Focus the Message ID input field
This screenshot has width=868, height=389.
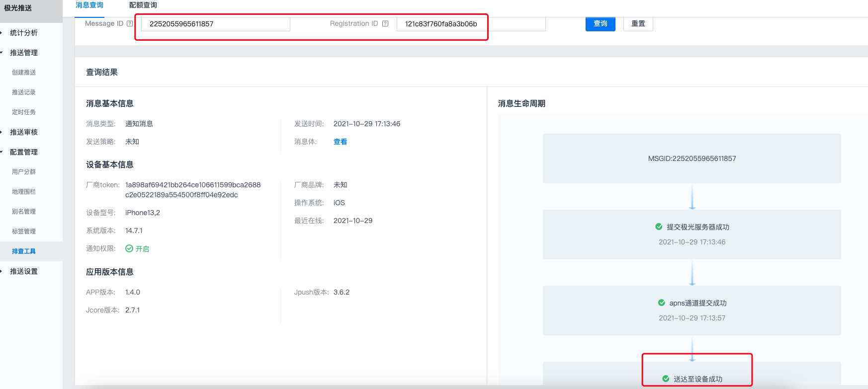(x=215, y=24)
